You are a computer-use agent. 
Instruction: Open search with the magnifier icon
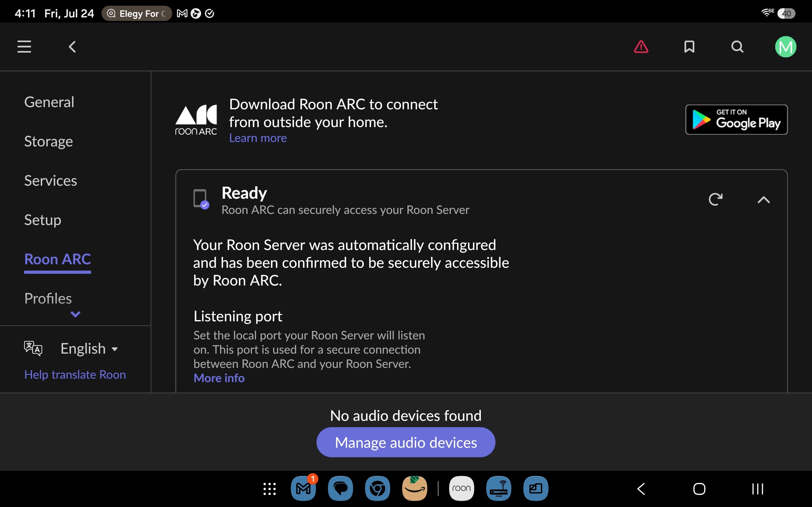737,47
